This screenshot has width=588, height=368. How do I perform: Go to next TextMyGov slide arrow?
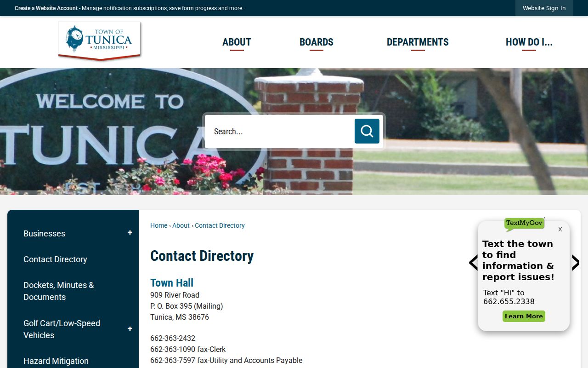(575, 263)
